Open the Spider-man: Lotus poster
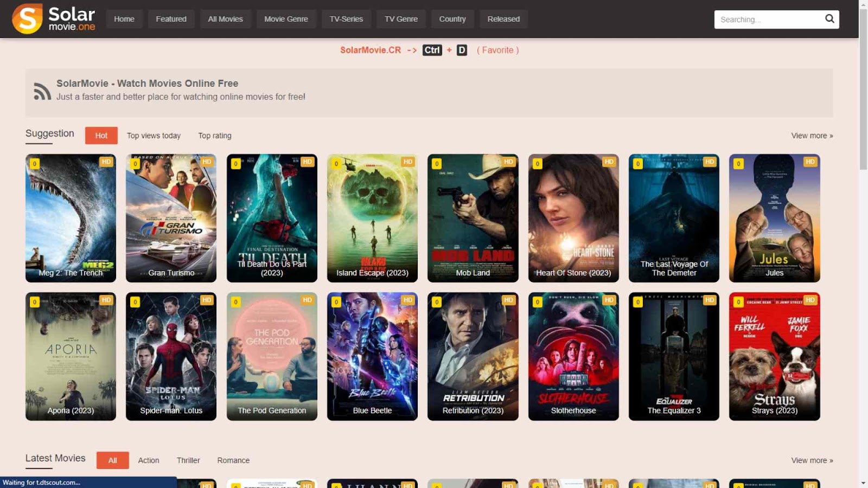 (x=171, y=356)
